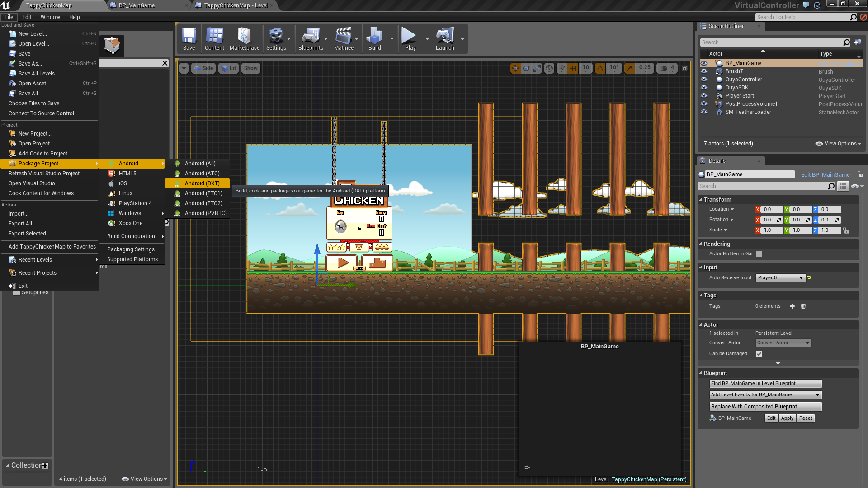Uncheck the Can be Damaged checkbox
The image size is (868, 488).
[759, 354]
